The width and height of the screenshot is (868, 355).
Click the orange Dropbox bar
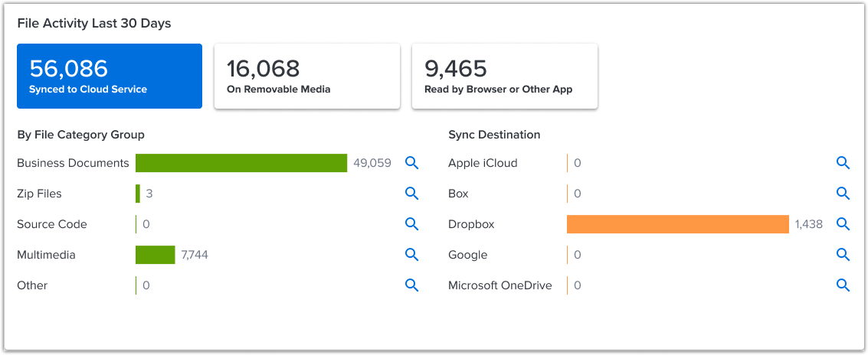coord(678,224)
